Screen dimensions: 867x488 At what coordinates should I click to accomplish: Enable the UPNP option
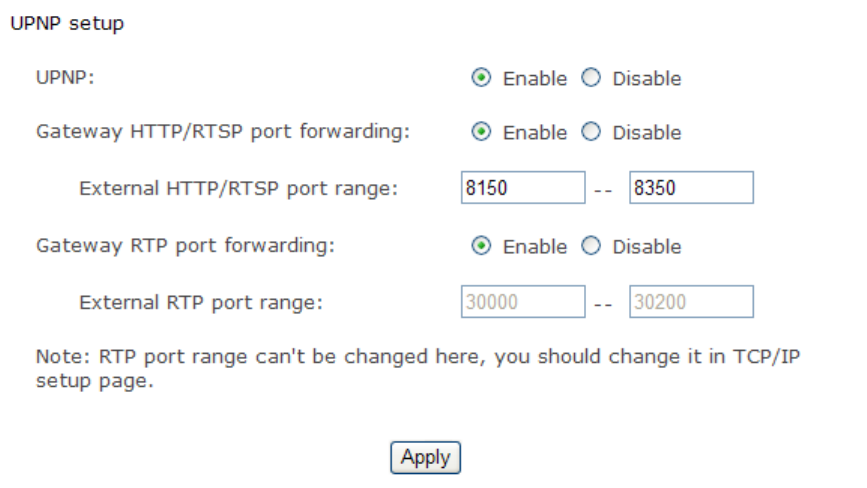tap(481, 79)
